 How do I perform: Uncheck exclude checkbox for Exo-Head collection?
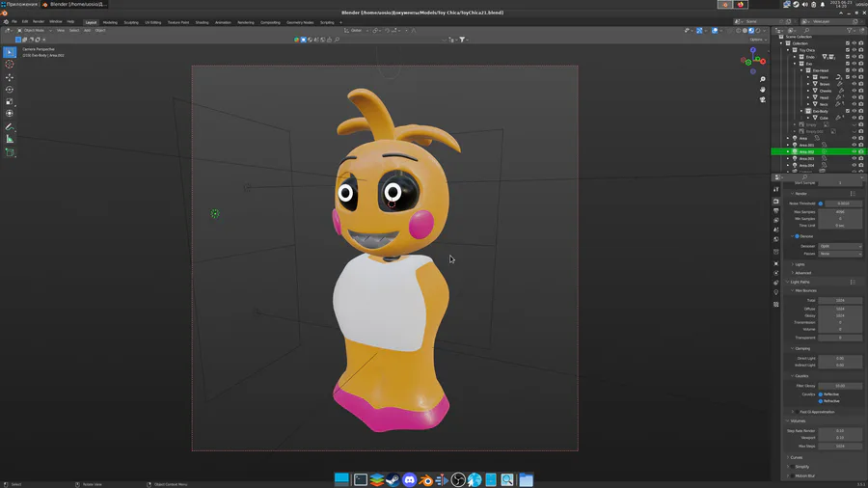[848, 70]
